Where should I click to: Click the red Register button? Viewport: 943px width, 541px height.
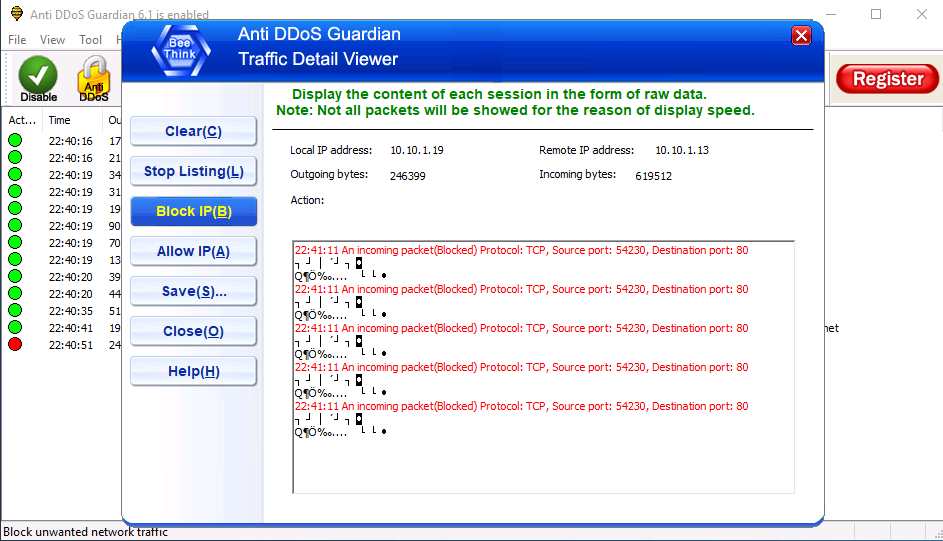(887, 78)
